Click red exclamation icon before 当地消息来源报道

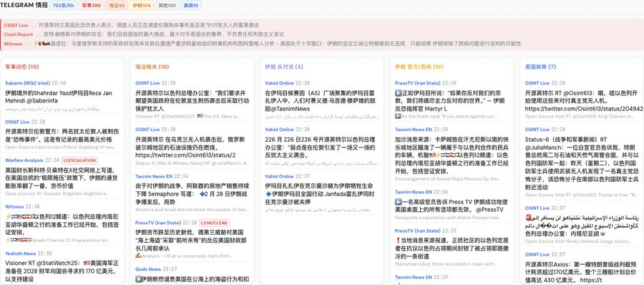tap(398, 241)
